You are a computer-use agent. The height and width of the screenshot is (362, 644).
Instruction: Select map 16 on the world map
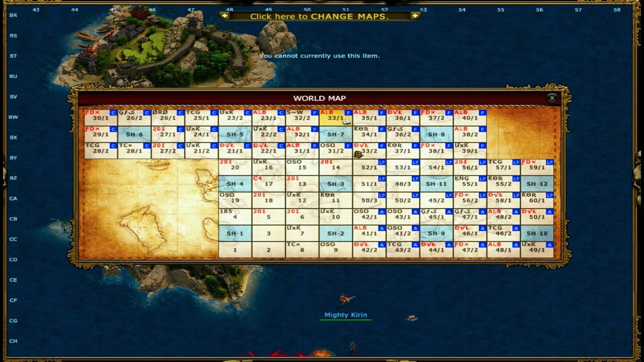coord(269,167)
